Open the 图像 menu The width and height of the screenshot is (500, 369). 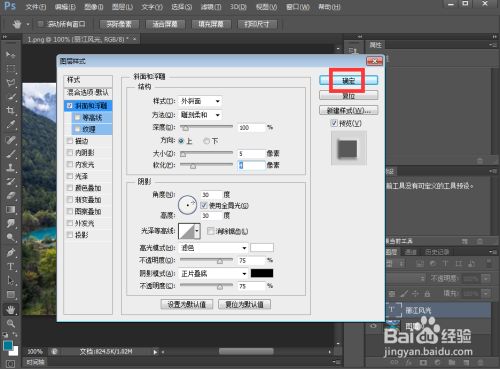click(94, 7)
